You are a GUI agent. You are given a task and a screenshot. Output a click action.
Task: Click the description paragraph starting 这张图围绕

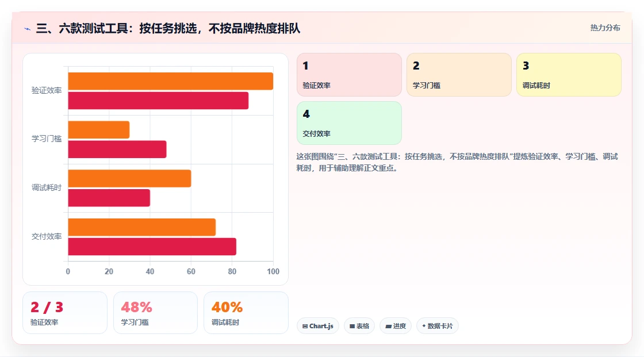(457, 162)
